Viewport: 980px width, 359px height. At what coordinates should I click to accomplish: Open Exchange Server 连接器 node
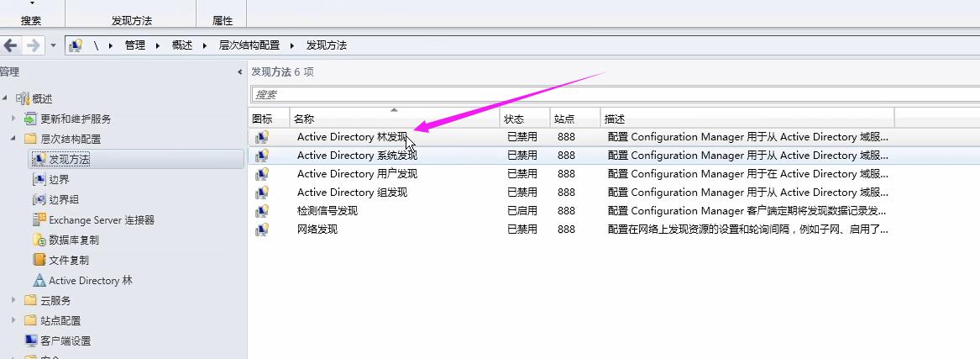pos(102,219)
